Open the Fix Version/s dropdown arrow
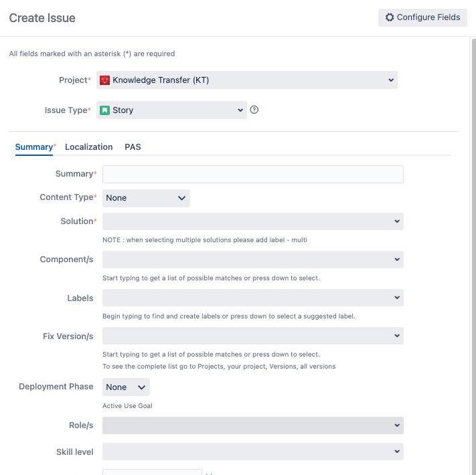The width and height of the screenshot is (476, 475). tap(397, 336)
